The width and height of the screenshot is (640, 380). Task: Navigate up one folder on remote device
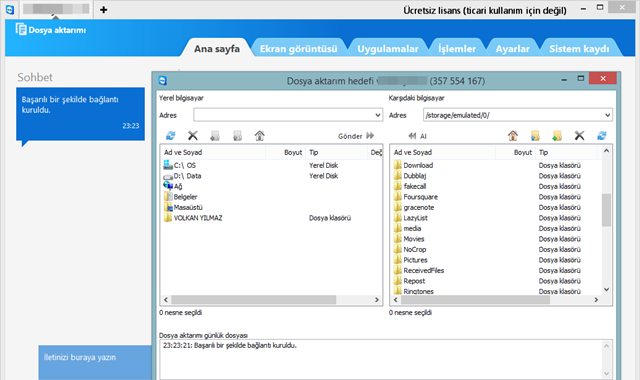click(535, 136)
